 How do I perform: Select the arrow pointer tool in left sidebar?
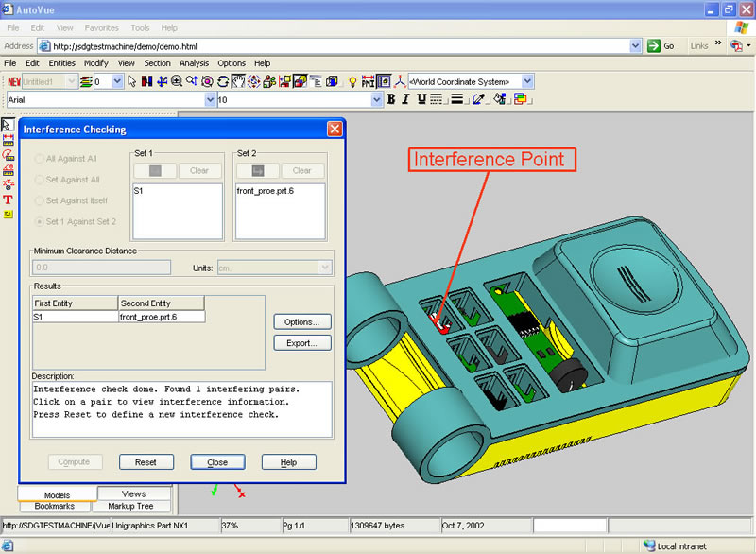(x=8, y=124)
